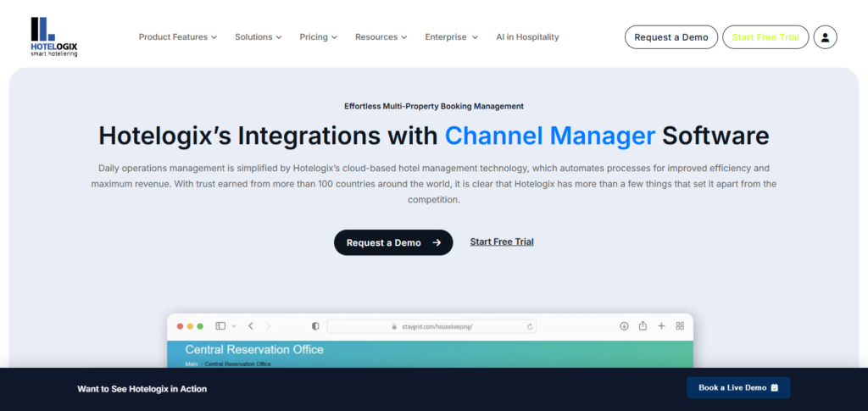Click the tab overview grid icon
Image resolution: width=868 pixels, height=411 pixels.
680,326
